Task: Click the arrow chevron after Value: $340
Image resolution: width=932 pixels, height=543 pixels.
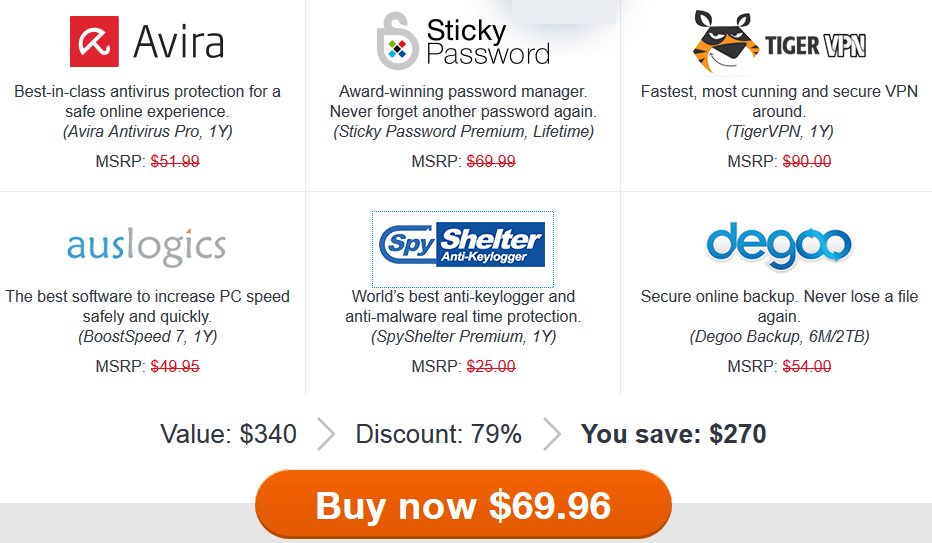Action: (x=326, y=434)
